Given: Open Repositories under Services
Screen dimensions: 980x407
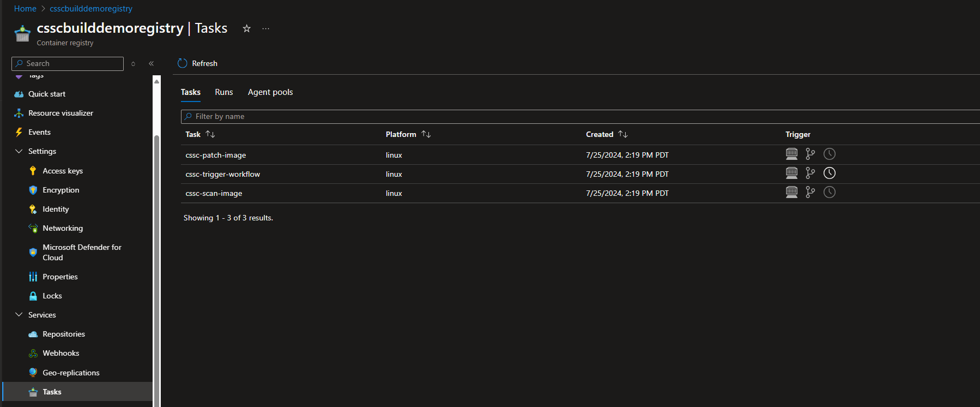Looking at the screenshot, I should coord(64,334).
